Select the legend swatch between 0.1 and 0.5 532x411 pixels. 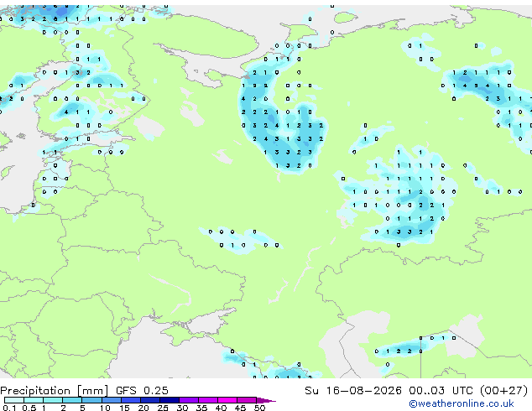coord(14,400)
